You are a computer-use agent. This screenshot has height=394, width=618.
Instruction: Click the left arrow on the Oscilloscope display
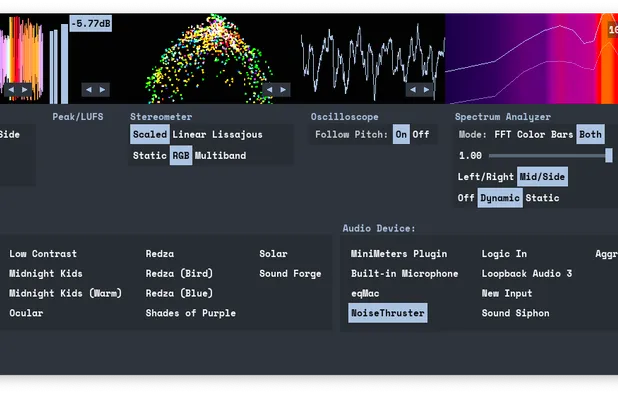(x=413, y=90)
